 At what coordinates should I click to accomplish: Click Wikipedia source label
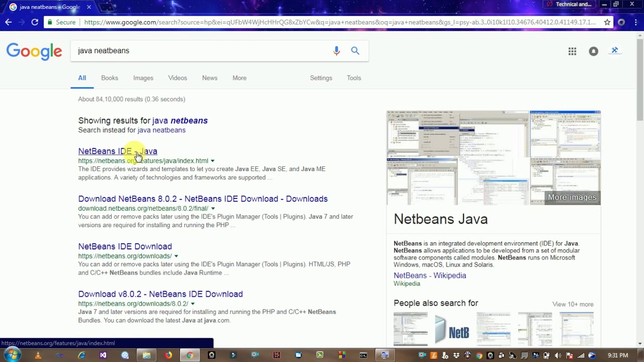[x=407, y=284]
